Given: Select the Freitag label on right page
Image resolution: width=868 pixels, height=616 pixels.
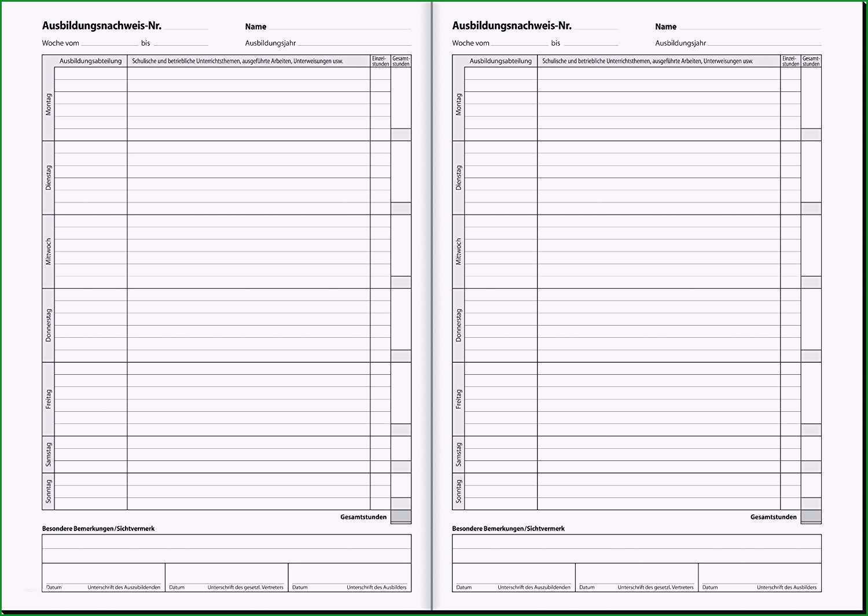Looking at the screenshot, I should click(458, 399).
